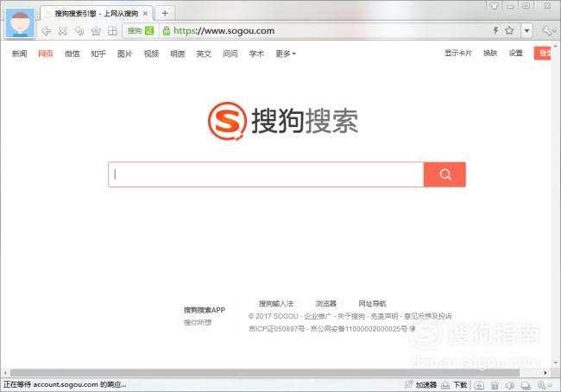Viewport: 561px width, 392px height.
Task: Toggle the status bar speaker mute icon
Action: (x=510, y=385)
